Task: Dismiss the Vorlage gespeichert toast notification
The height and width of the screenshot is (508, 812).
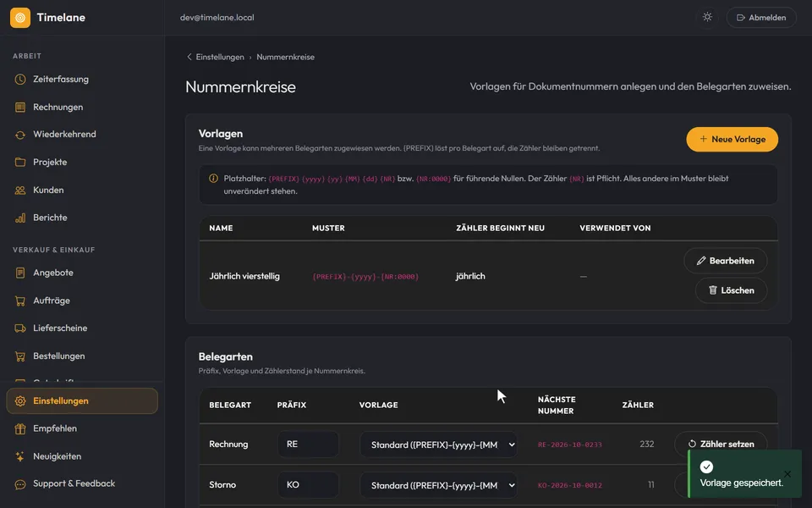Action: coord(787,474)
